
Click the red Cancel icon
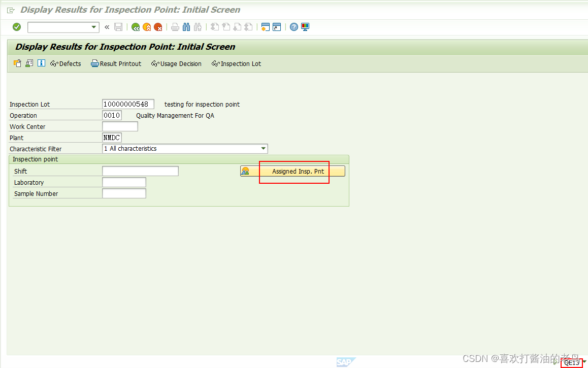(x=158, y=27)
